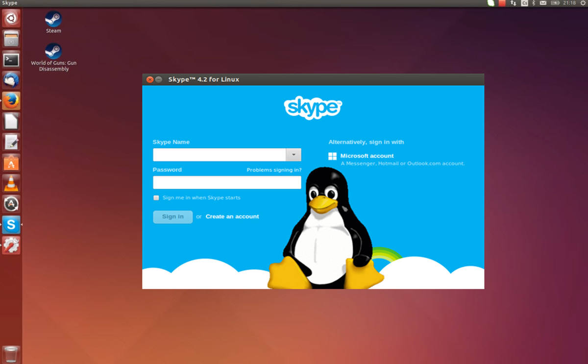Sign in with Microsoft account link
Viewport: 588px width, 364px height.
coord(367,156)
